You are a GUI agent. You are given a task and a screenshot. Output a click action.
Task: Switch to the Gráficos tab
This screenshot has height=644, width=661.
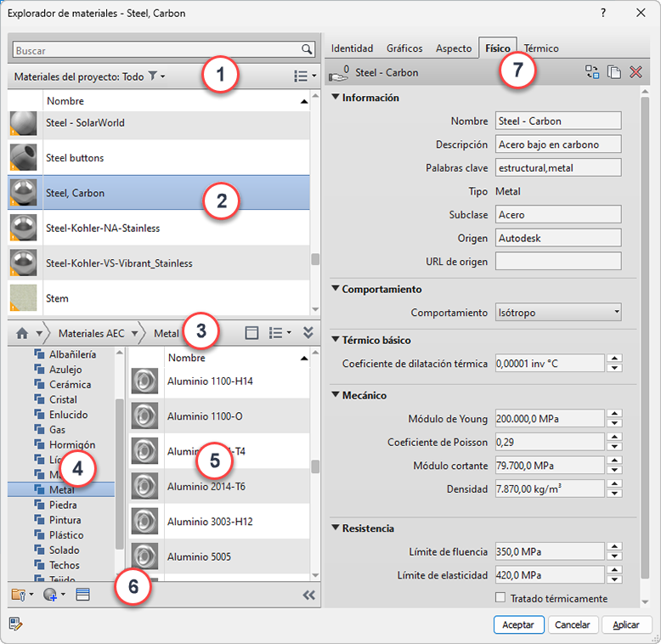click(x=404, y=48)
